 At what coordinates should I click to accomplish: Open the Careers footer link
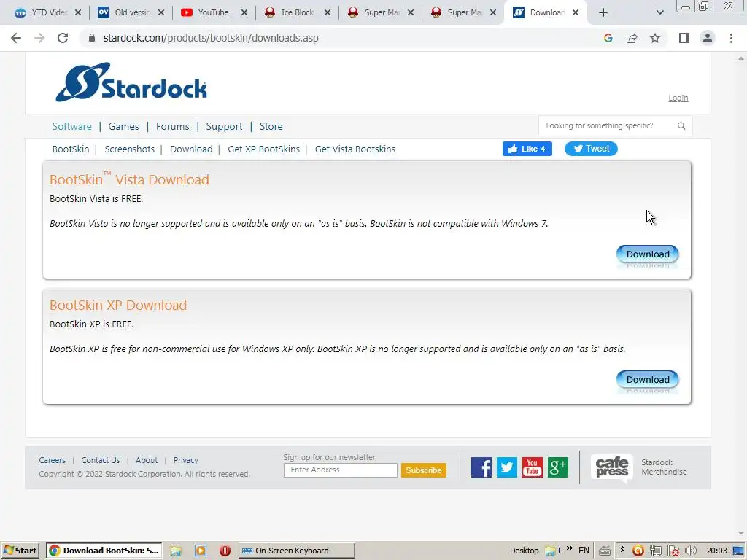click(52, 460)
